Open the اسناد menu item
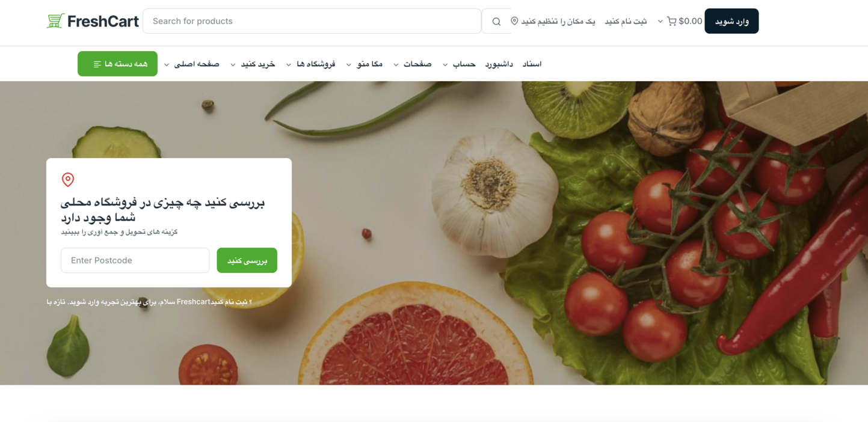The height and width of the screenshot is (422, 868). tap(532, 64)
